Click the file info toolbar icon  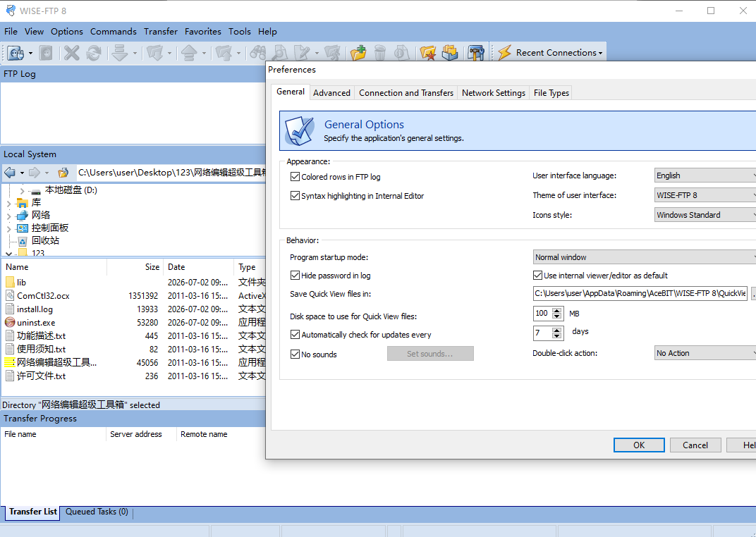click(x=402, y=52)
